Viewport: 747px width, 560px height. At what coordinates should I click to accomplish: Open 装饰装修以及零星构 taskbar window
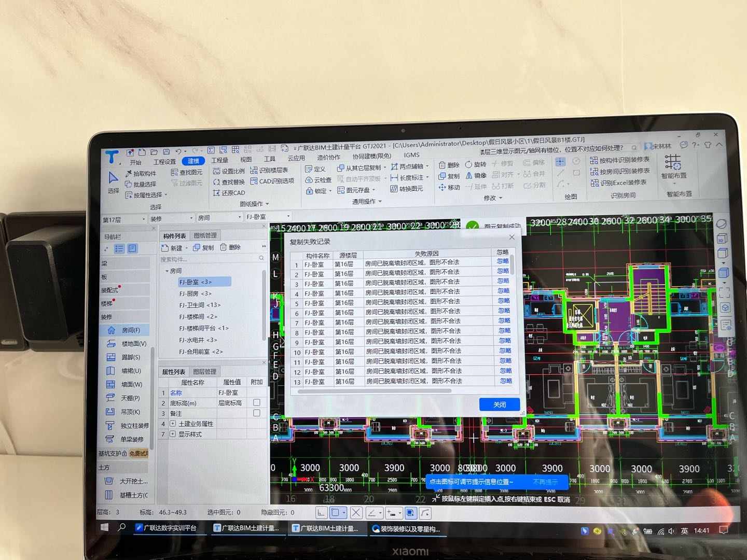[406, 529]
